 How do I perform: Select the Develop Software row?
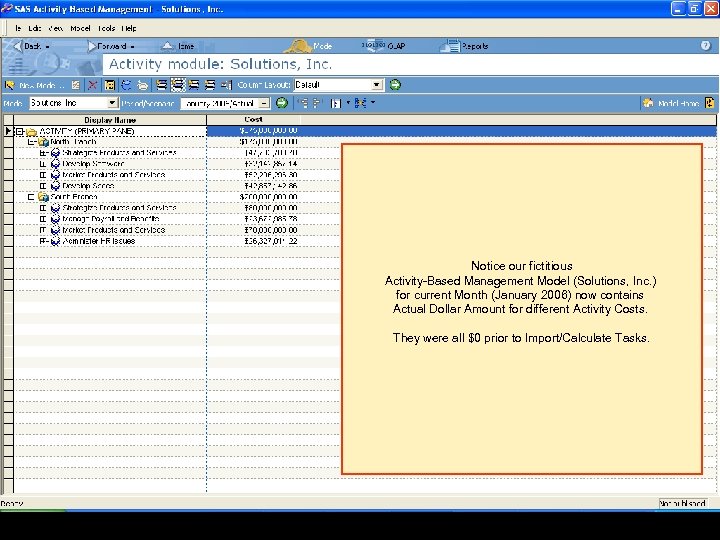(93, 164)
